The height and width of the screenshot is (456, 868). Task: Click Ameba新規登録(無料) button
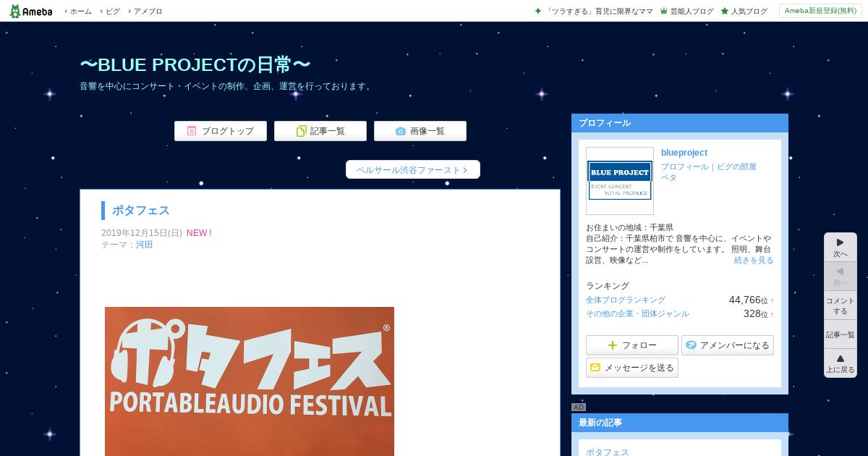[x=820, y=11]
